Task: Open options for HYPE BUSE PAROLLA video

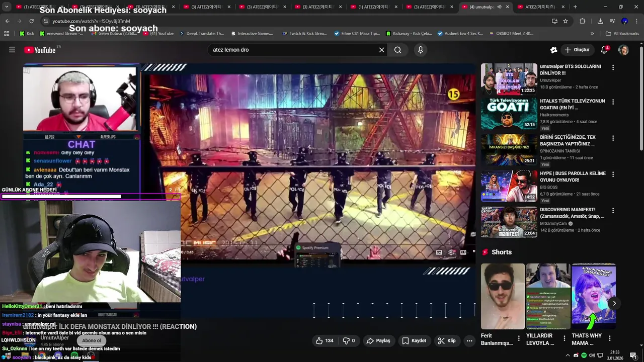Action: [x=613, y=174]
